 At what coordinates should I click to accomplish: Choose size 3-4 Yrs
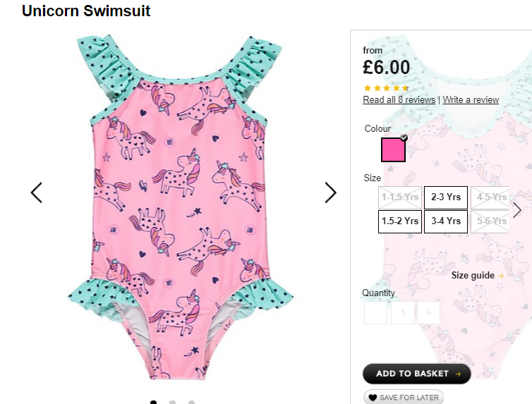446,221
